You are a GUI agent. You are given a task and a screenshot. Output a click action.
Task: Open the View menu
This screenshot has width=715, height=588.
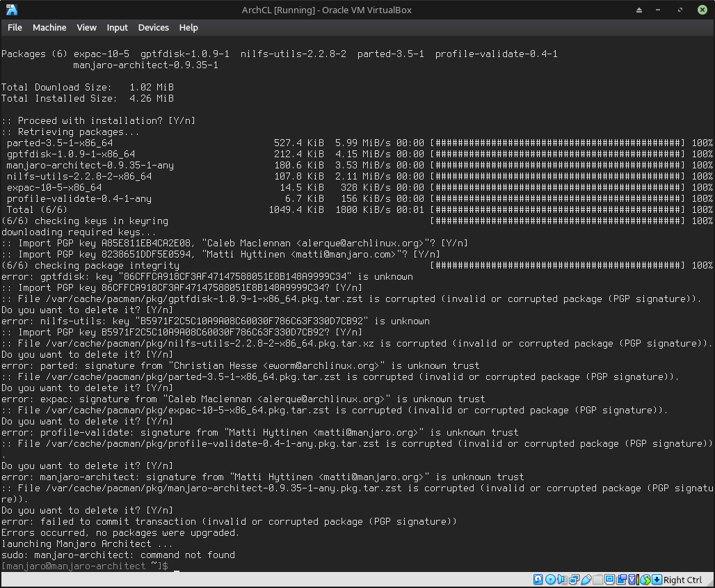click(86, 27)
